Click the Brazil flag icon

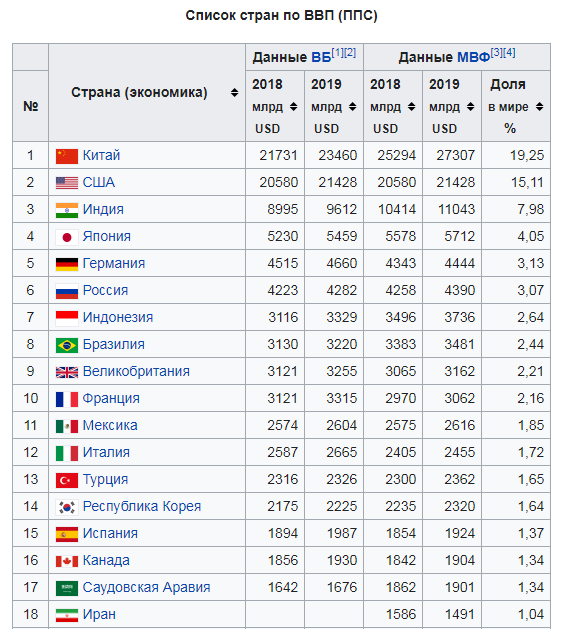tap(67, 345)
